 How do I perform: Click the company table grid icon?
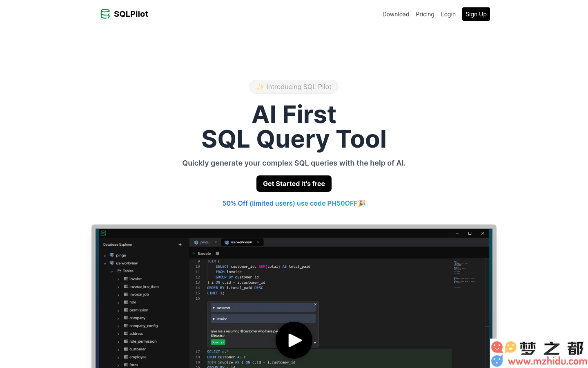pos(126,318)
